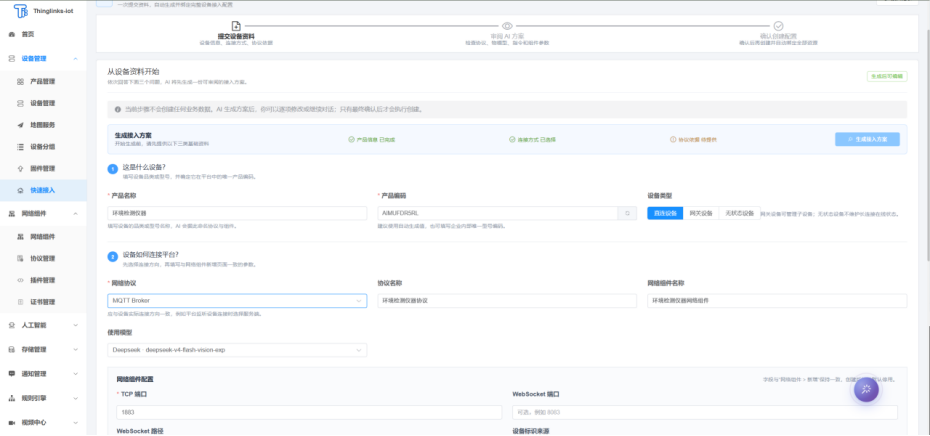
Task: Click the 产品编码 input with AIMUFDR5RL
Action: (x=498, y=213)
